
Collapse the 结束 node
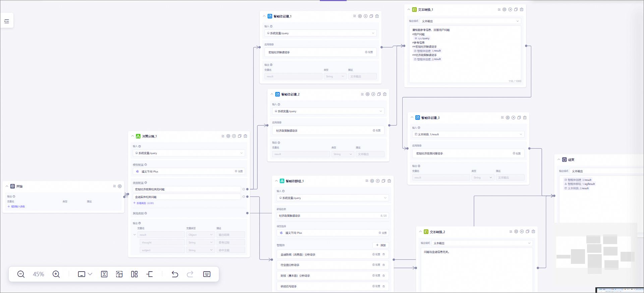tap(559, 160)
